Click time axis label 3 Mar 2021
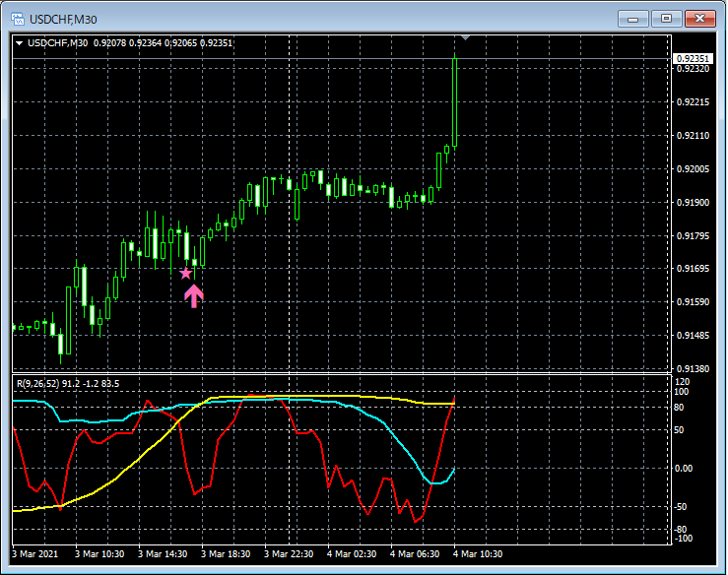The height and width of the screenshot is (575, 728). pyautogui.click(x=35, y=553)
